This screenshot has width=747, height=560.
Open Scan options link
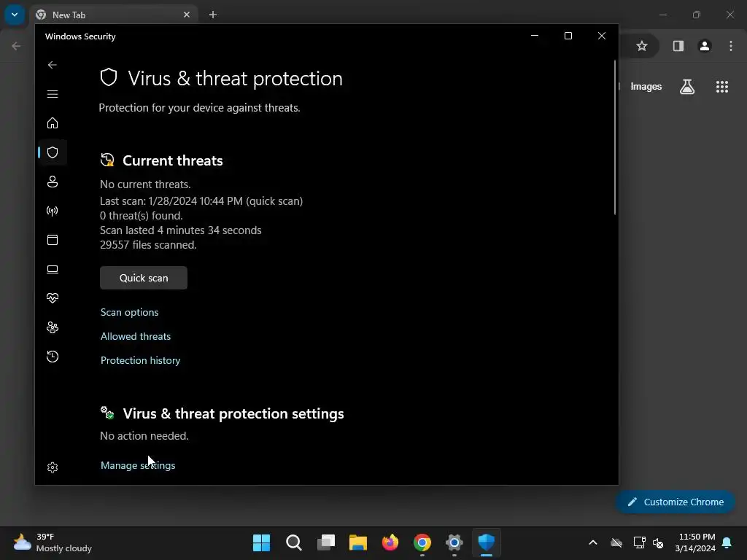coord(130,312)
